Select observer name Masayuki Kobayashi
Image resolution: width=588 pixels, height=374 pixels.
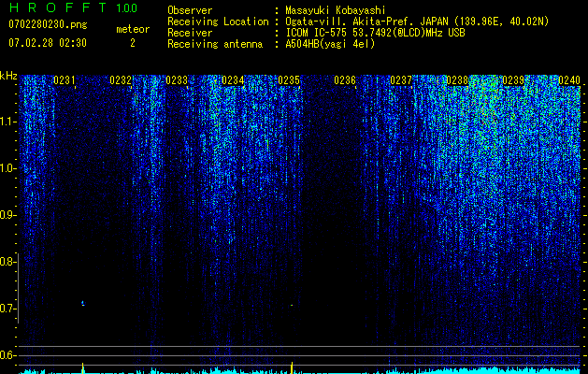click(x=336, y=10)
